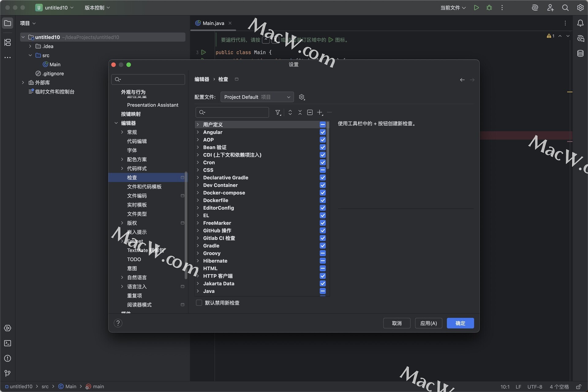
Task: Open the Git tool window icon
Action: coord(8,373)
